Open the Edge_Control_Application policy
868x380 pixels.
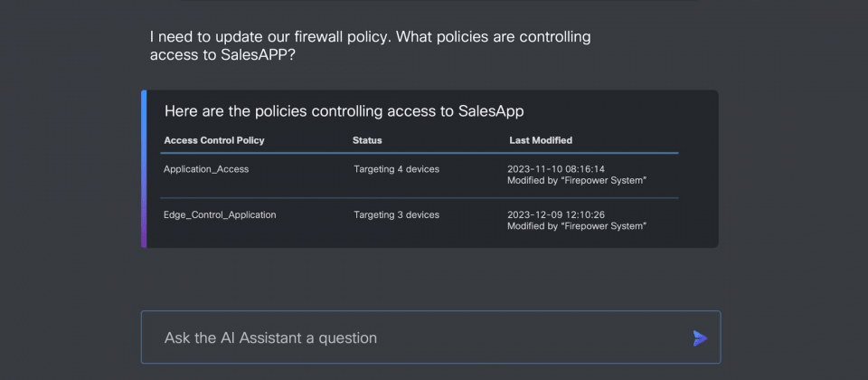[x=220, y=214]
